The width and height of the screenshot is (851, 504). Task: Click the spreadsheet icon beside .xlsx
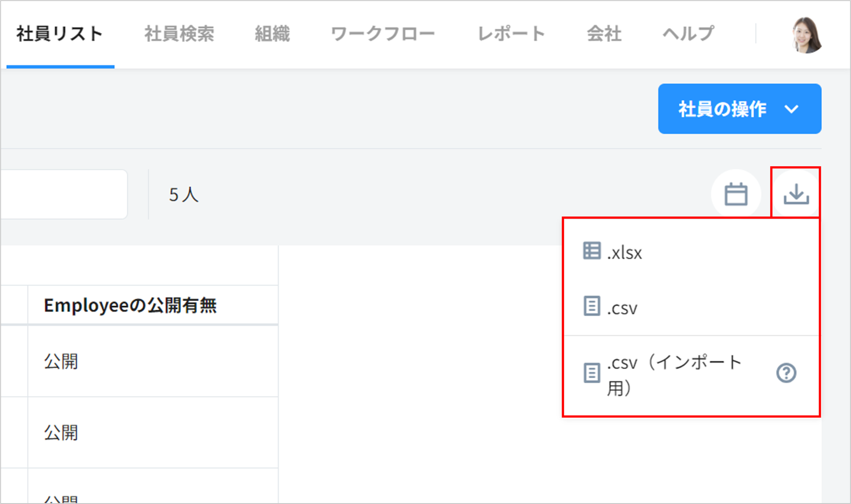tap(592, 251)
